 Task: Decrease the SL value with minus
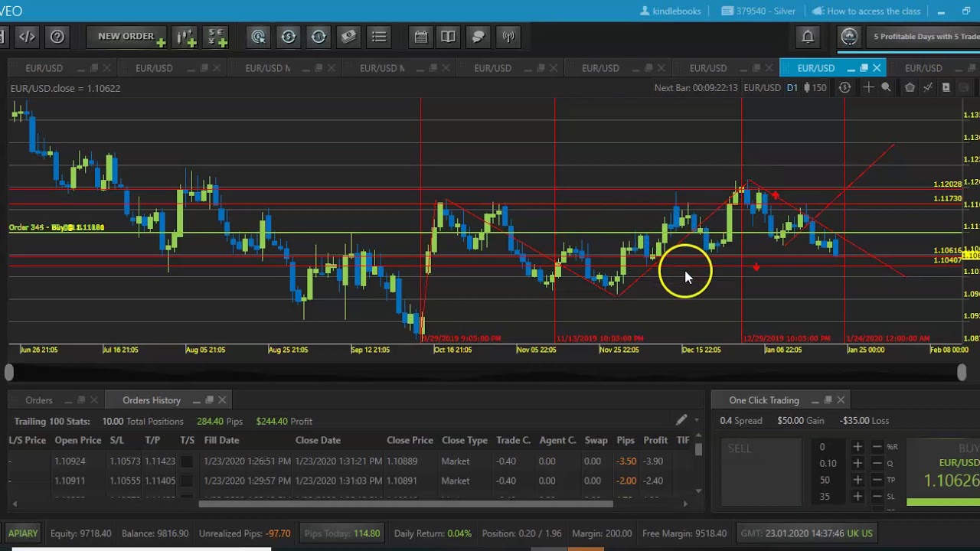(x=877, y=497)
